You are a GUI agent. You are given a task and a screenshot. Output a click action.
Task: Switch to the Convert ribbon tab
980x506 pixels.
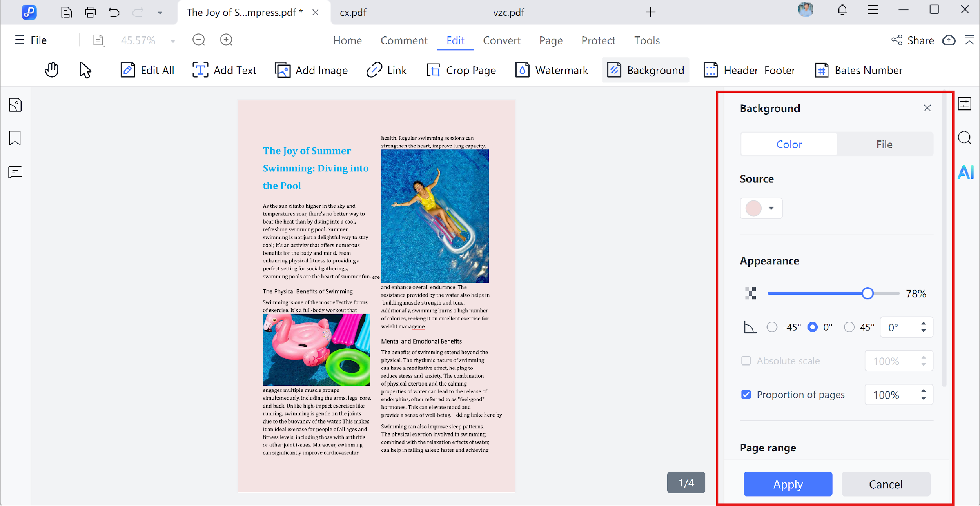(502, 40)
